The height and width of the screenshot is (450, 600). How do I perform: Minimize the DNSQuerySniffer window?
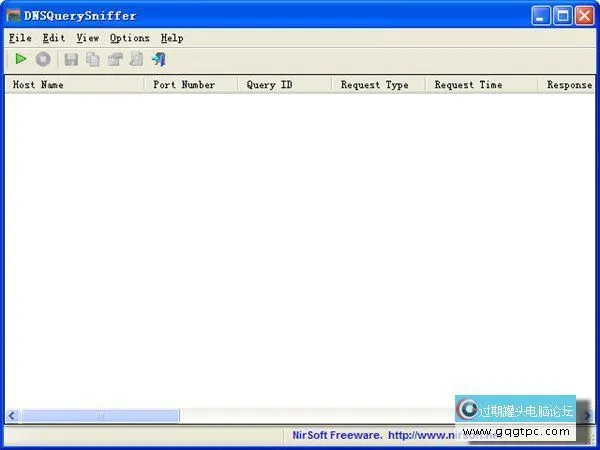541,16
